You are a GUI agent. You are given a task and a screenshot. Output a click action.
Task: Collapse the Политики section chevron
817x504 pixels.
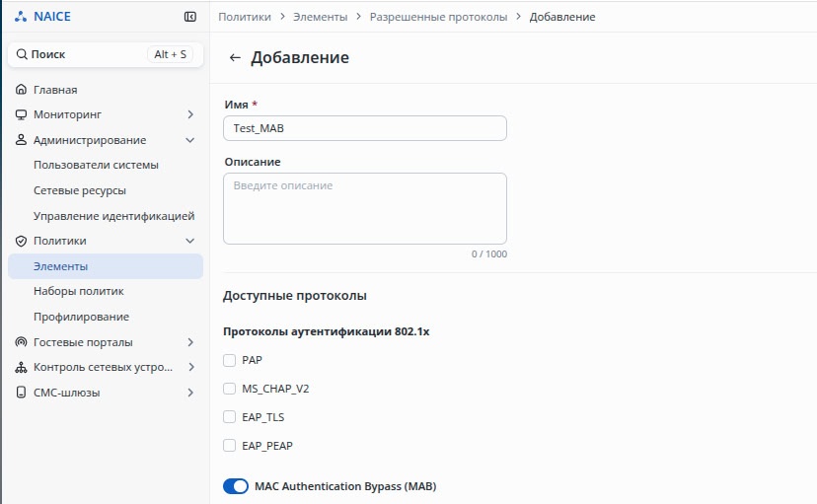point(190,241)
